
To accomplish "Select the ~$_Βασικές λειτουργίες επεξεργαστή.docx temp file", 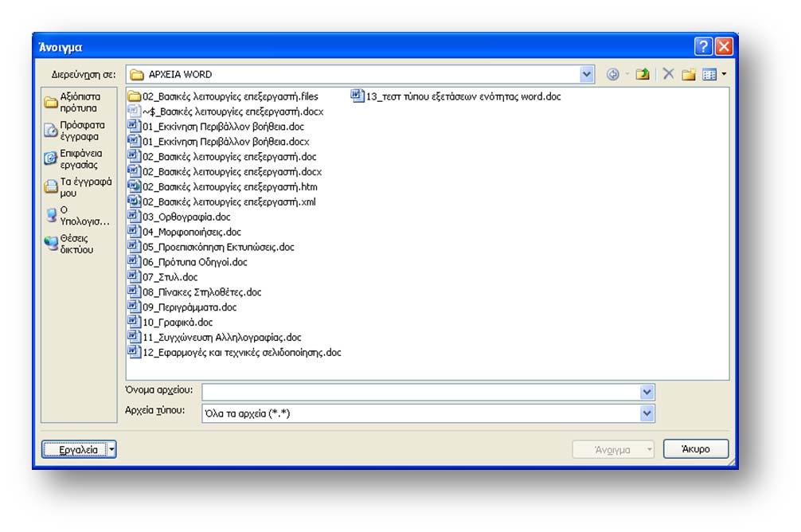I will pyautogui.click(x=225, y=111).
